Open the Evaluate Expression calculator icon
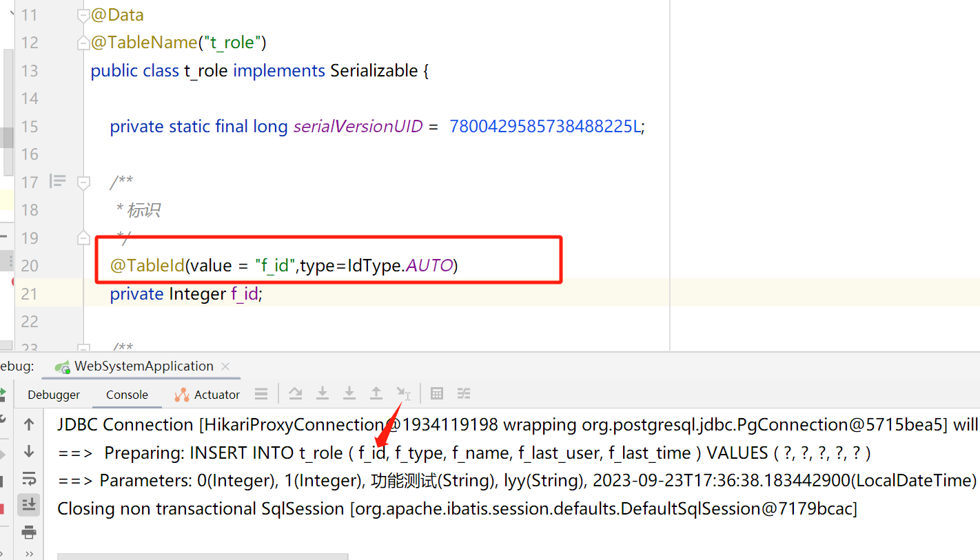The width and height of the screenshot is (980, 560). 436,393
